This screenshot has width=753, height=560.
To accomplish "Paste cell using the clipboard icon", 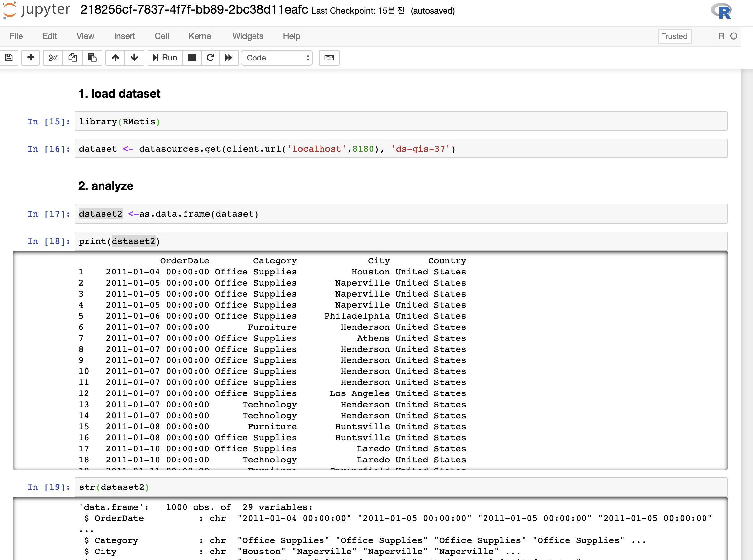I will coord(92,58).
